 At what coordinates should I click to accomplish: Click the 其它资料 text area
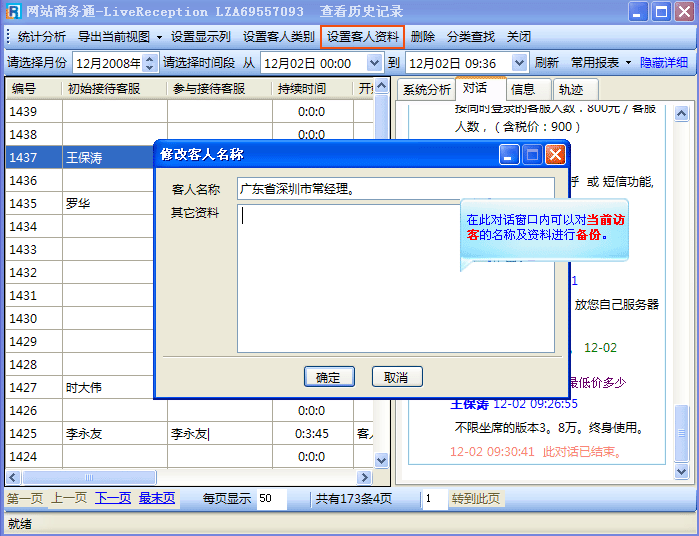395,278
